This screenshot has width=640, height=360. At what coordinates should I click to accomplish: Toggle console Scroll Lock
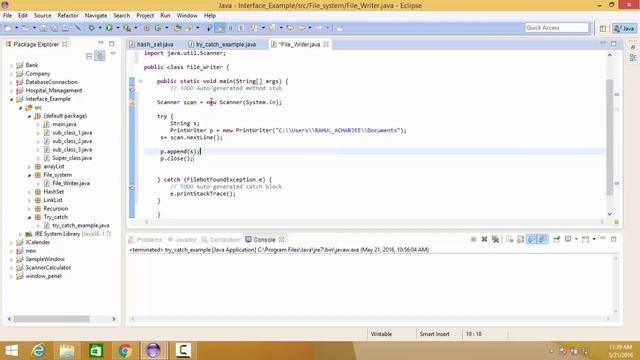(520, 239)
